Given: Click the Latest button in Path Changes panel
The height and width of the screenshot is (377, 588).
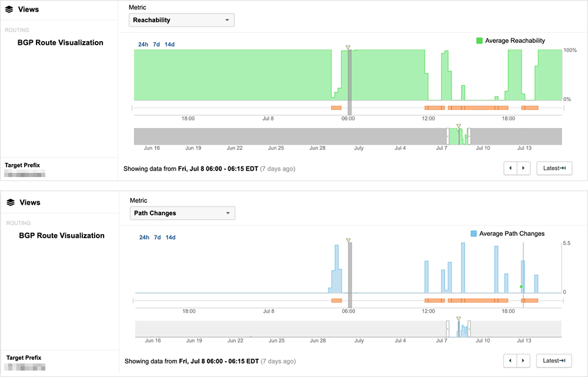Looking at the screenshot, I should 554,361.
